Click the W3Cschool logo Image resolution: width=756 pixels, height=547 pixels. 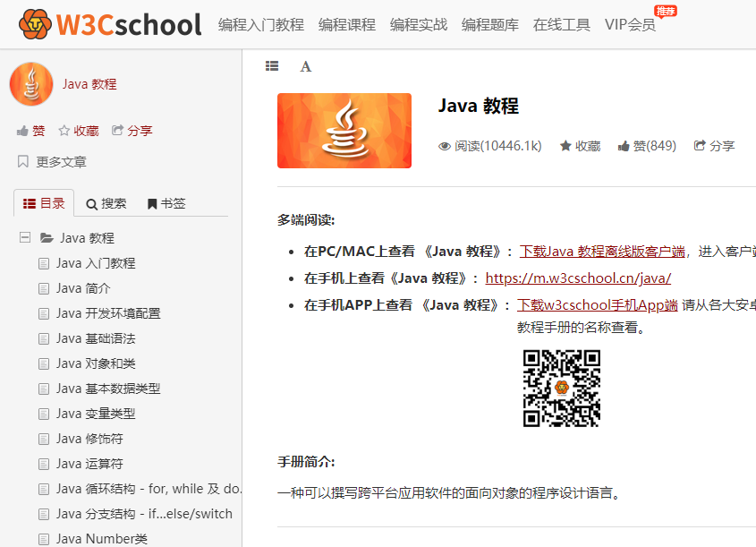click(x=110, y=24)
